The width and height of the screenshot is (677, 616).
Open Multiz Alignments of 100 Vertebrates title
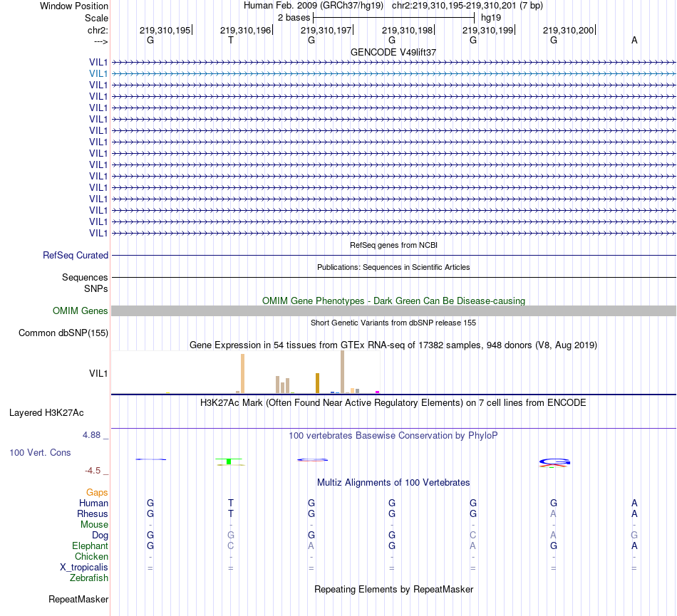(x=393, y=483)
